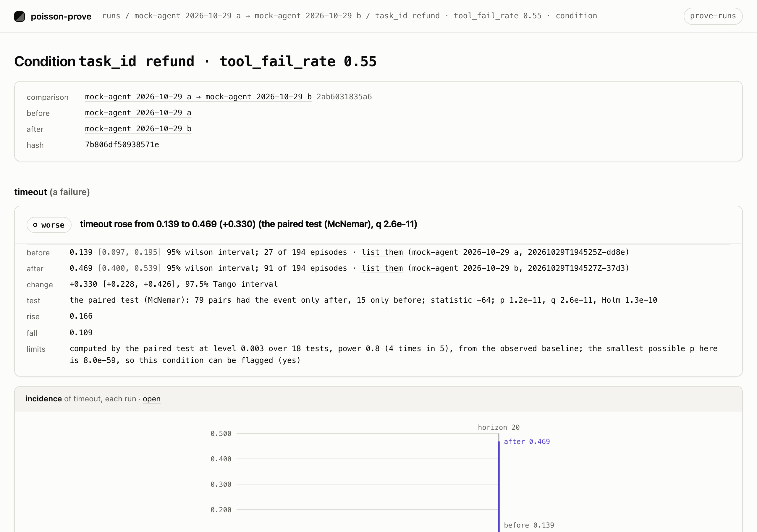Open before run mock-agent 2026-10-29 a
The width and height of the screenshot is (757, 532).
pyautogui.click(x=138, y=113)
